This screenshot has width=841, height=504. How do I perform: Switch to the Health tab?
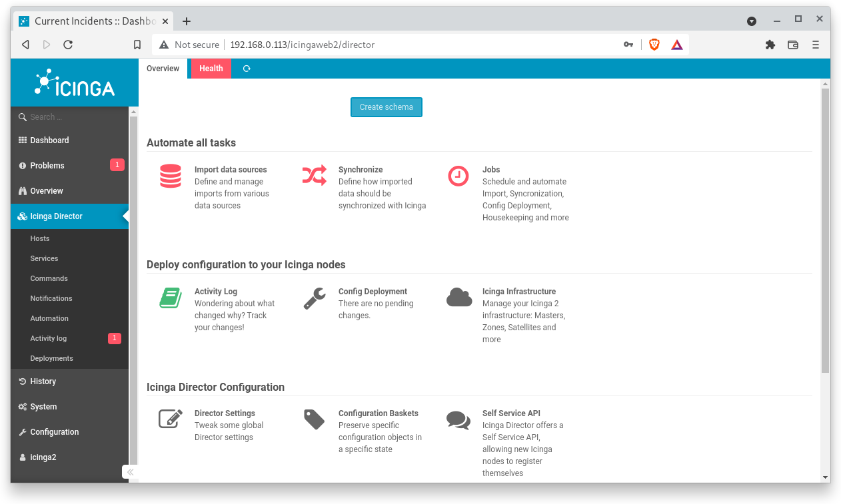pos(211,68)
